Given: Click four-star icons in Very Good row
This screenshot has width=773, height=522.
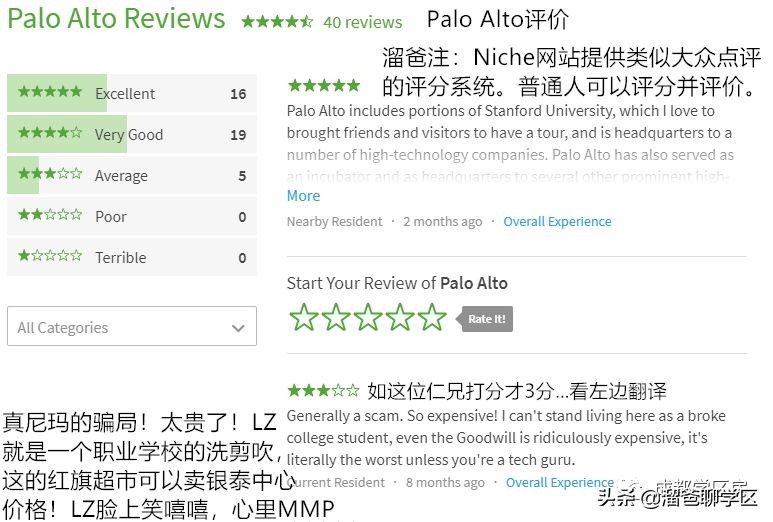Looking at the screenshot, I should (x=50, y=132).
